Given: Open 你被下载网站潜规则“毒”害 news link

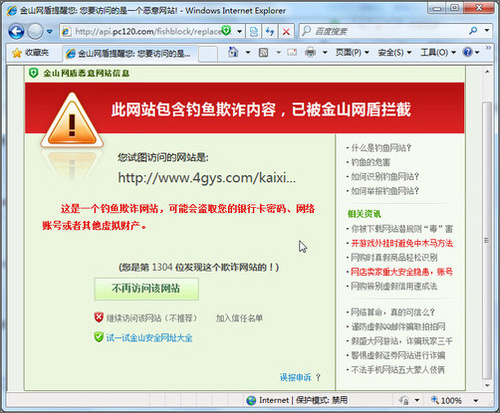Looking at the screenshot, I should (x=402, y=229).
